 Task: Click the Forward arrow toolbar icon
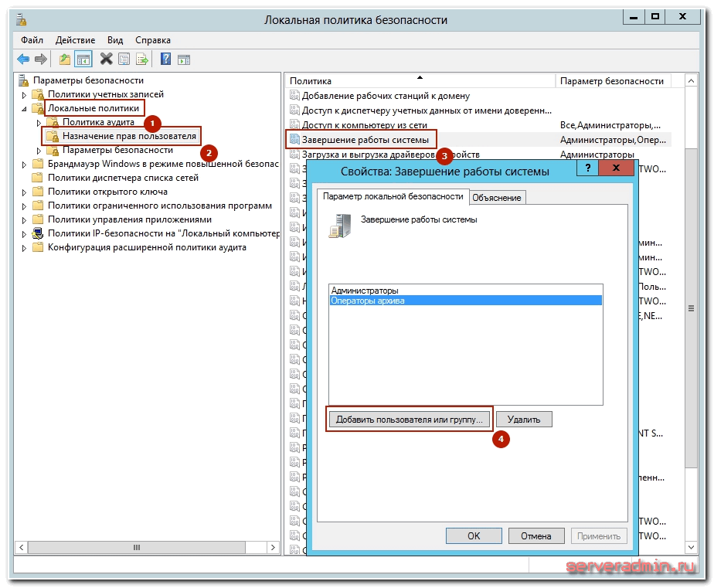(40, 59)
